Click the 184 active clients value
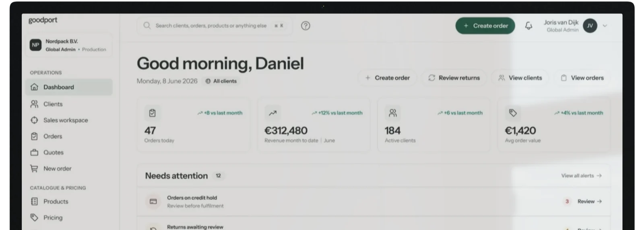644x230 pixels. (x=392, y=131)
